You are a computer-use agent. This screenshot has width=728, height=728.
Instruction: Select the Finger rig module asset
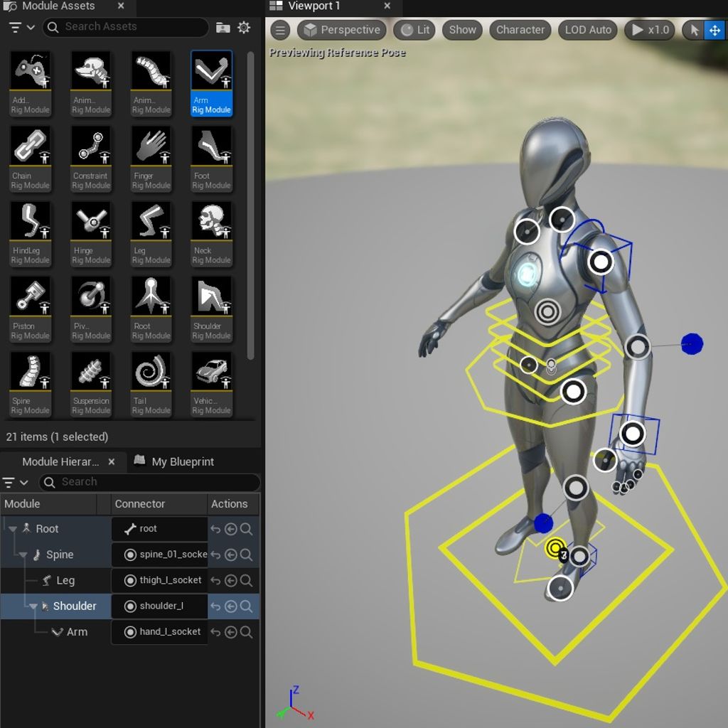click(151, 158)
